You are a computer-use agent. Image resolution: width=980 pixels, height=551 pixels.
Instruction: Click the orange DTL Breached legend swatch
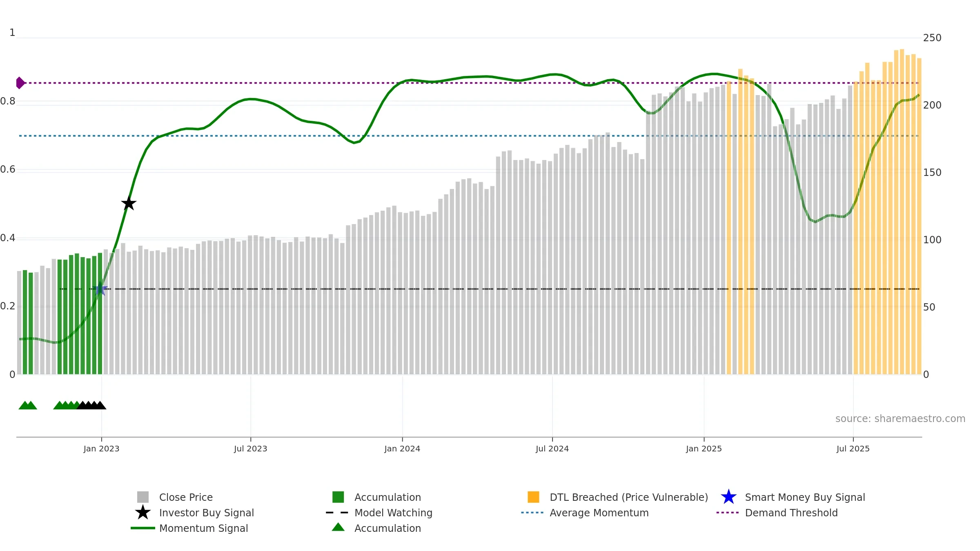click(533, 497)
